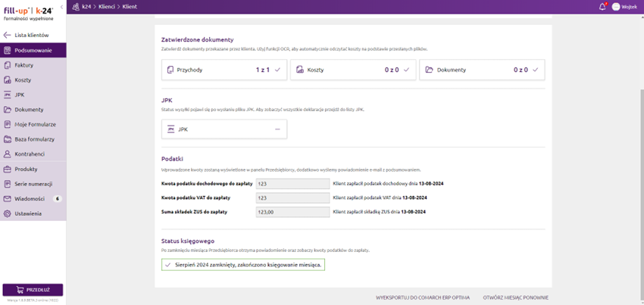Click the k24 breadcrumb link
The width and height of the screenshot is (644, 305).
point(86,7)
